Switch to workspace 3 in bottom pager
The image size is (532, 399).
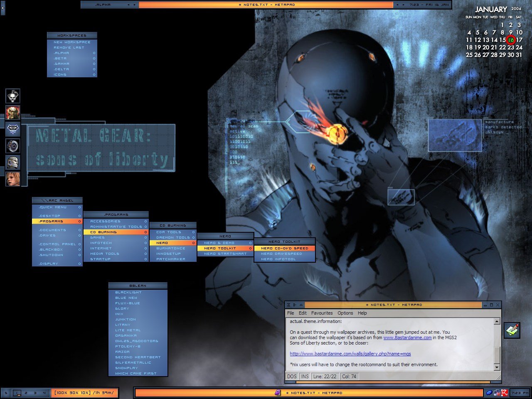coord(35,393)
